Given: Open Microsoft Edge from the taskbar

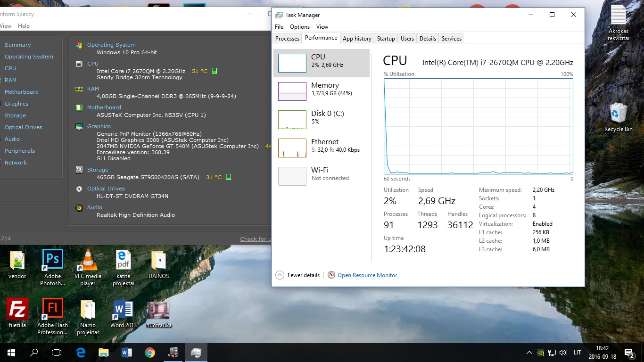Looking at the screenshot, I should (x=81, y=353).
